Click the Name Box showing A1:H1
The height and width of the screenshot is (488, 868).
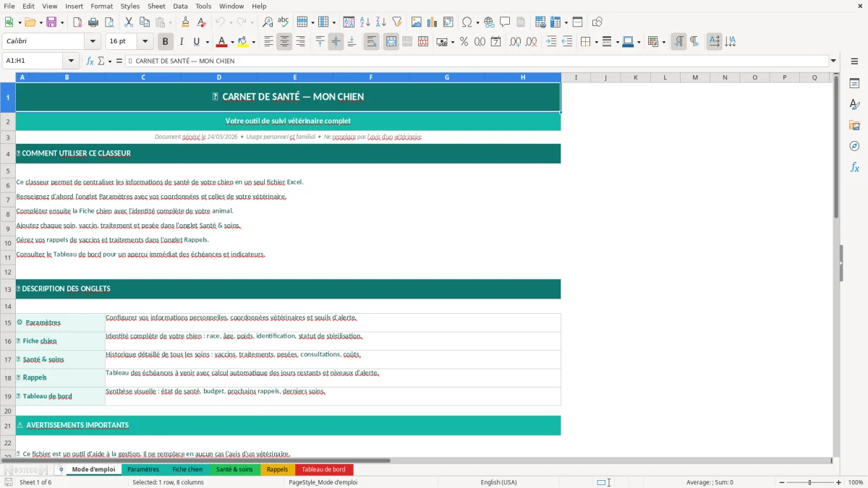[33, 61]
